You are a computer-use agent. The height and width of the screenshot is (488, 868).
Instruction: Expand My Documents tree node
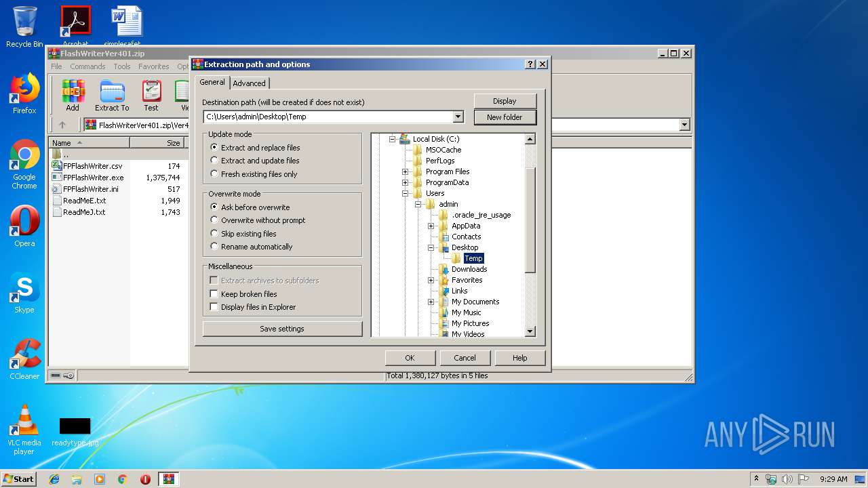[x=431, y=302]
